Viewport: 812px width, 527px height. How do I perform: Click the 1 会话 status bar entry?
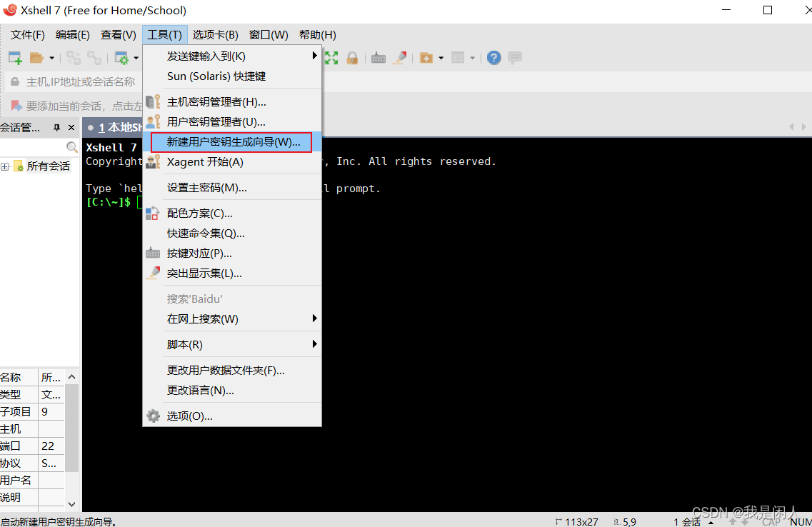pyautogui.click(x=687, y=522)
